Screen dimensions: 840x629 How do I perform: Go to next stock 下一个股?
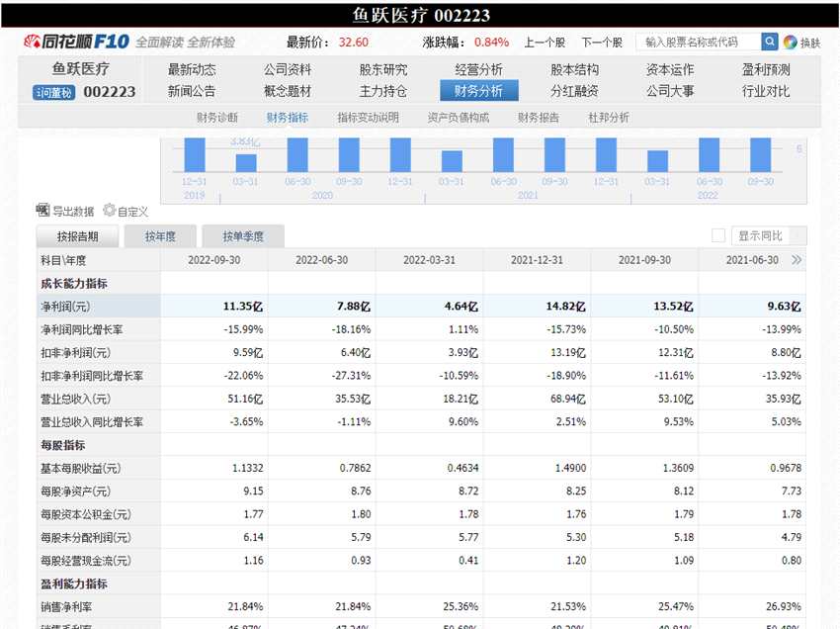[602, 43]
